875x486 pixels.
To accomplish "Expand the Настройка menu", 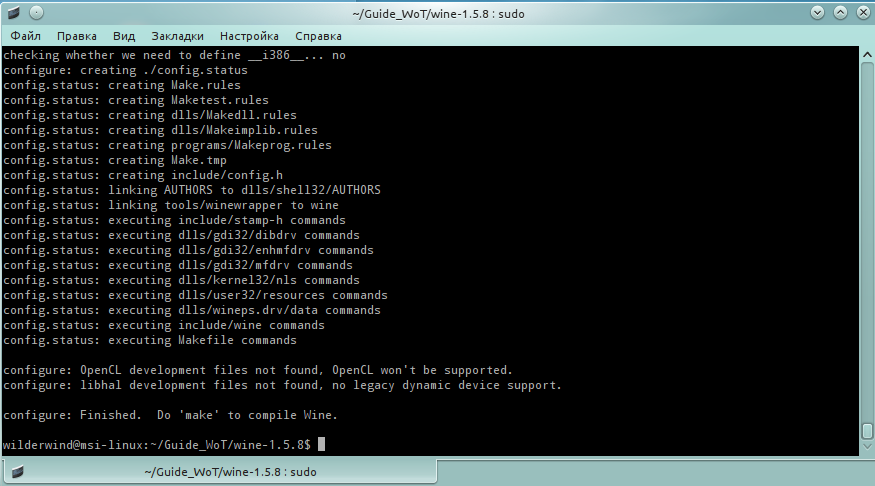I will pos(249,35).
